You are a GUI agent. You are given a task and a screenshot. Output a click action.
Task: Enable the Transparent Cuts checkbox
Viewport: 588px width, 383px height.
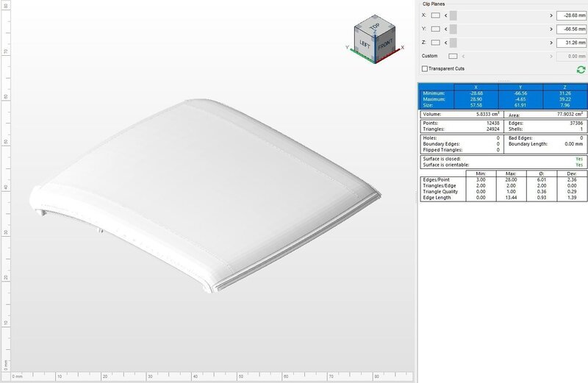[x=425, y=69]
